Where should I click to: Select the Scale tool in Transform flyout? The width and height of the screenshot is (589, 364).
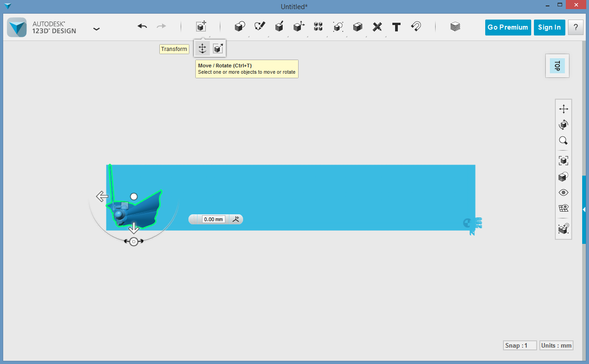click(218, 49)
